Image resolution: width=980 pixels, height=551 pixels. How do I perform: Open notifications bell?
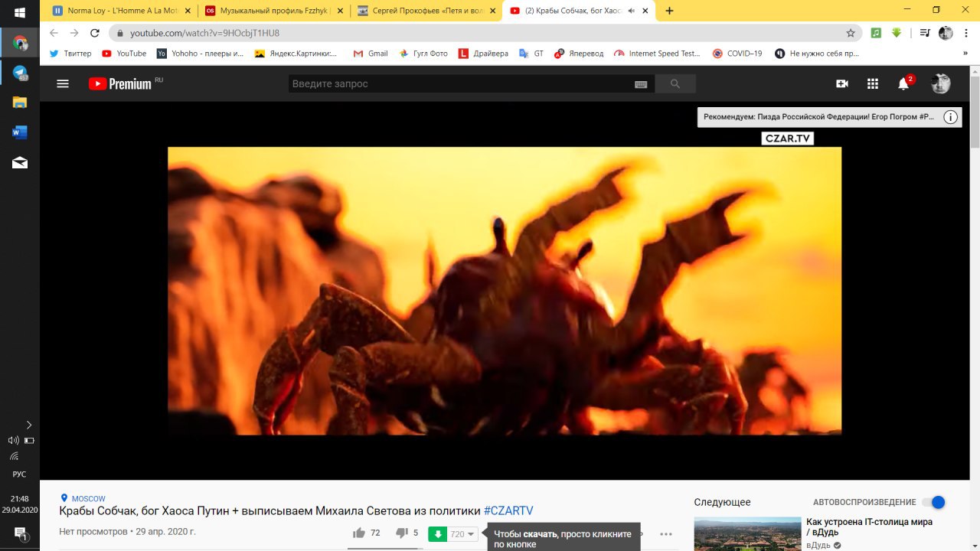click(x=903, y=84)
